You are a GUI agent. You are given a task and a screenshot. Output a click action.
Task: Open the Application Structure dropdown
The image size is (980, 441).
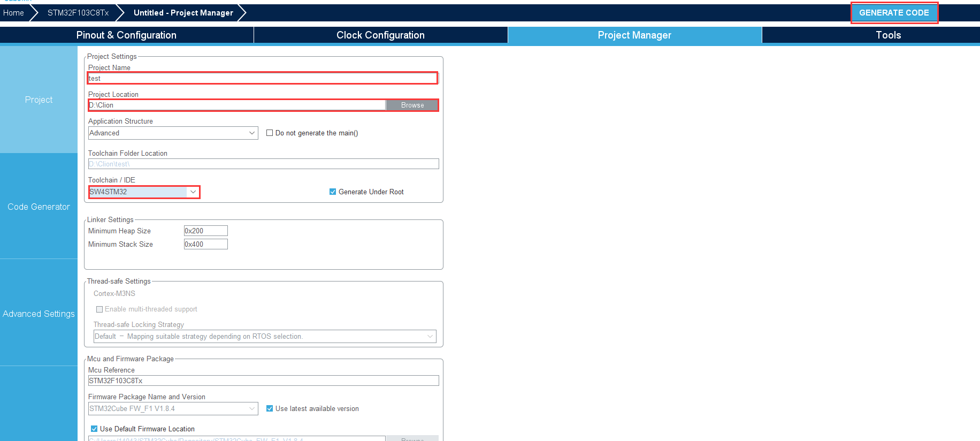[173, 133]
